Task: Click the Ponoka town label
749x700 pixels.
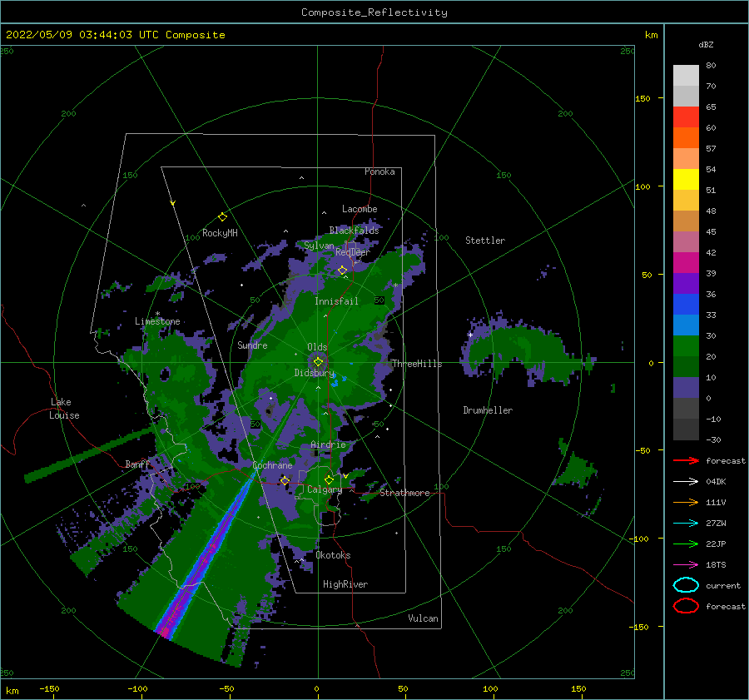Action: point(379,171)
